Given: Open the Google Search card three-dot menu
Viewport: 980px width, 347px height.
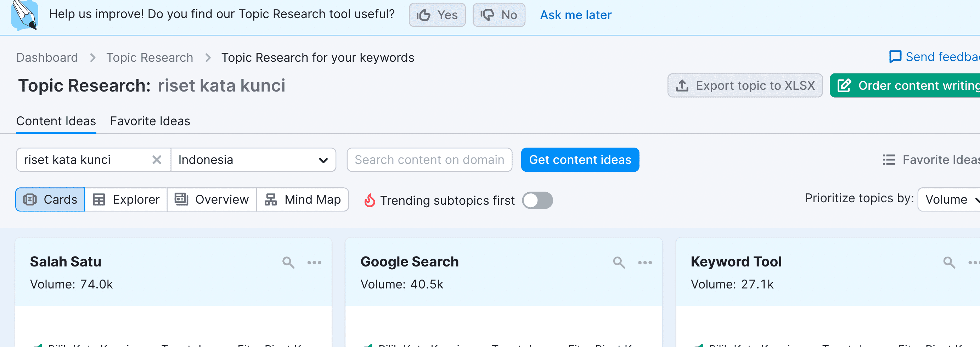Looking at the screenshot, I should pos(645,263).
